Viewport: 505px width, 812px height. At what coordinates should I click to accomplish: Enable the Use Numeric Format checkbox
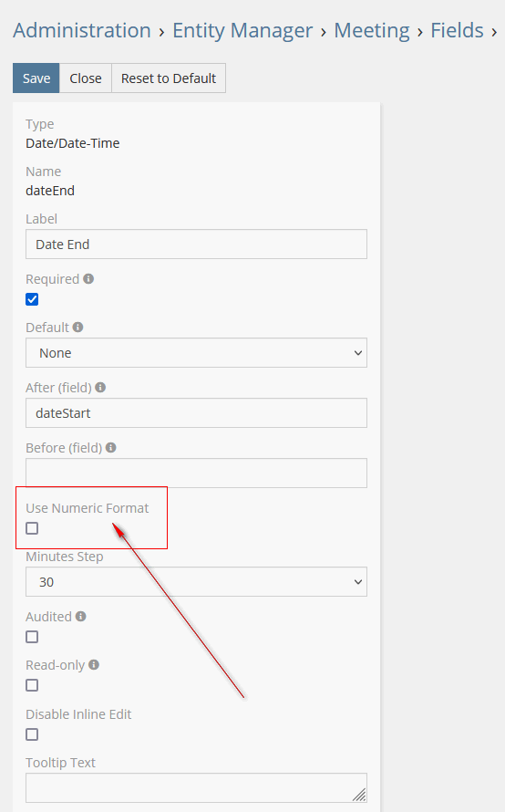pyautogui.click(x=32, y=528)
